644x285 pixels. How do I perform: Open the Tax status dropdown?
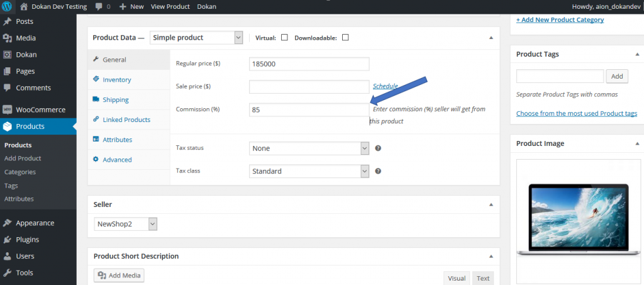[309, 148]
